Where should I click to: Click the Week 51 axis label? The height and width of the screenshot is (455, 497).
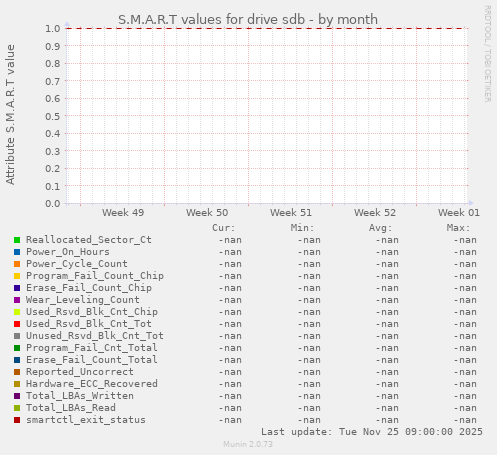291,213
